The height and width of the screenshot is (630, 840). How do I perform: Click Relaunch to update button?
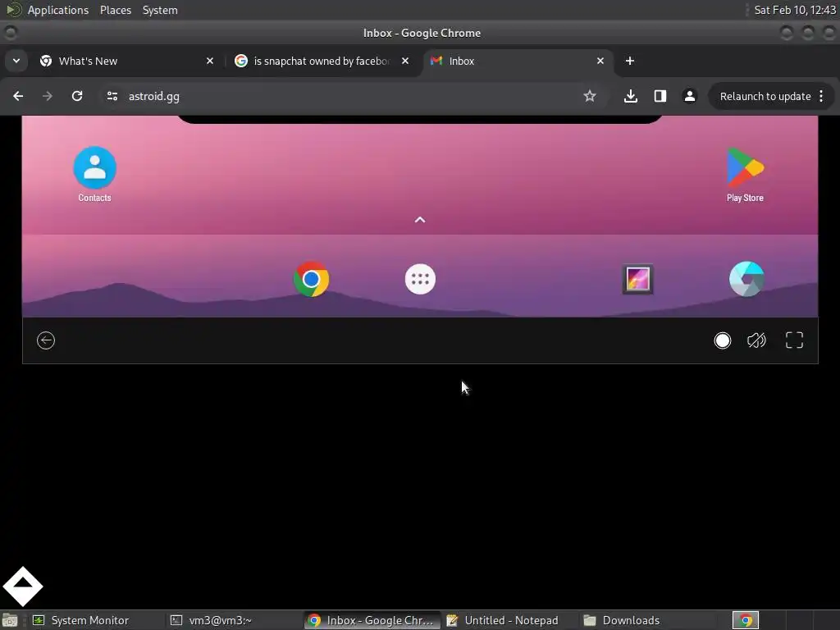coord(765,97)
